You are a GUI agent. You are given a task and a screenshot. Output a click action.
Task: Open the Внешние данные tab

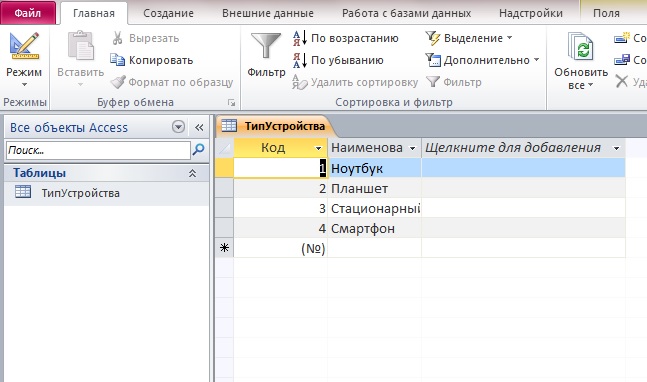point(268,13)
